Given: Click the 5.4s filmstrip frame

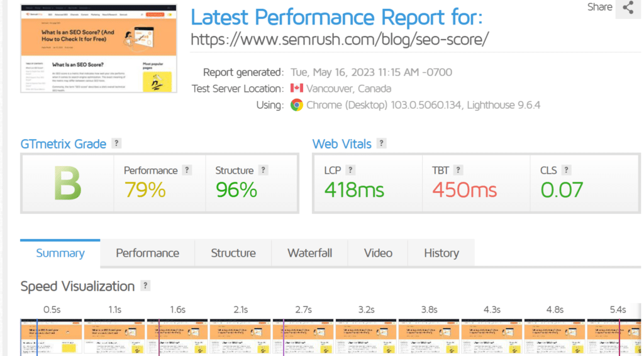Looking at the screenshot, I should click(614, 338).
